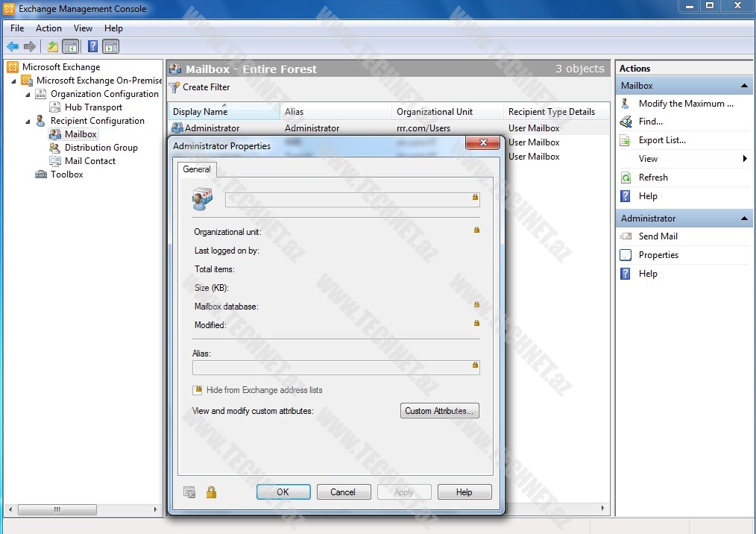
Task: Click the Alias input field
Action: 332,367
